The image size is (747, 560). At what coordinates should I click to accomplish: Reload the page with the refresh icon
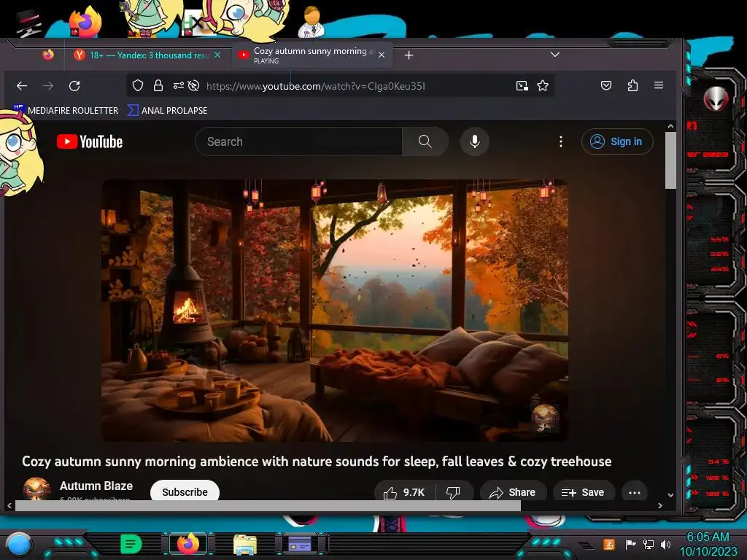click(x=74, y=86)
